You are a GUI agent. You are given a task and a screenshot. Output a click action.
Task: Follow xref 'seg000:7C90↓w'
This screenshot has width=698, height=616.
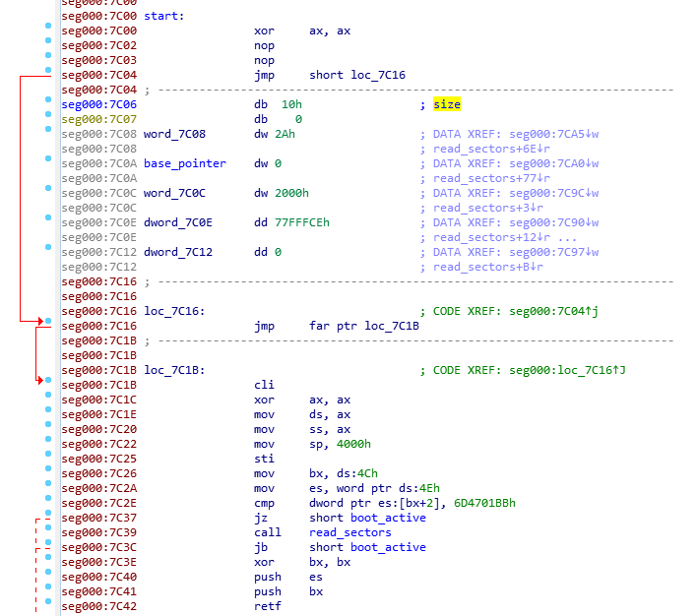[553, 222]
